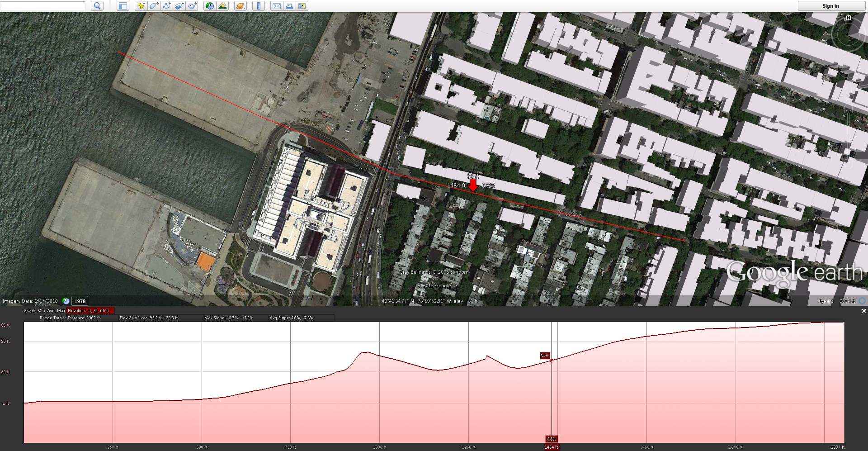Email the view envelope icon

276,6
